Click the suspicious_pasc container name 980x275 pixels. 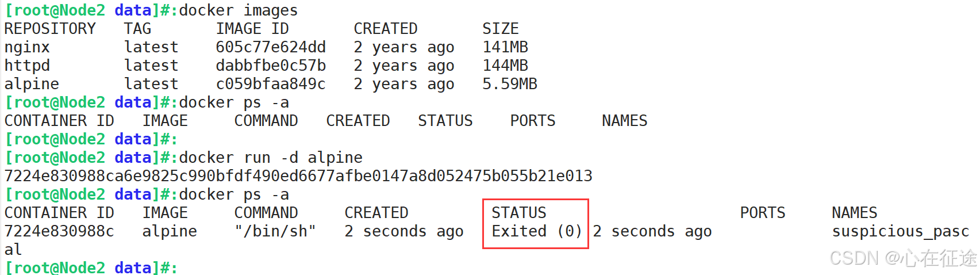(x=901, y=231)
